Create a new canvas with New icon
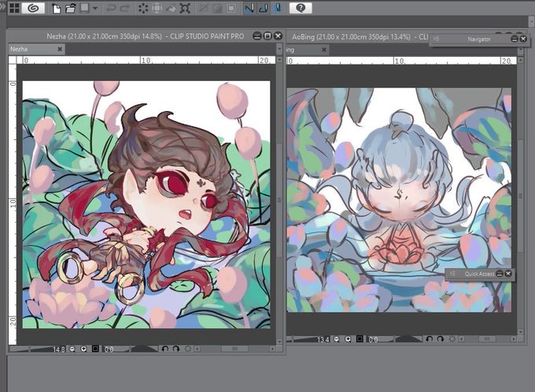535x392 pixels. click(x=57, y=9)
